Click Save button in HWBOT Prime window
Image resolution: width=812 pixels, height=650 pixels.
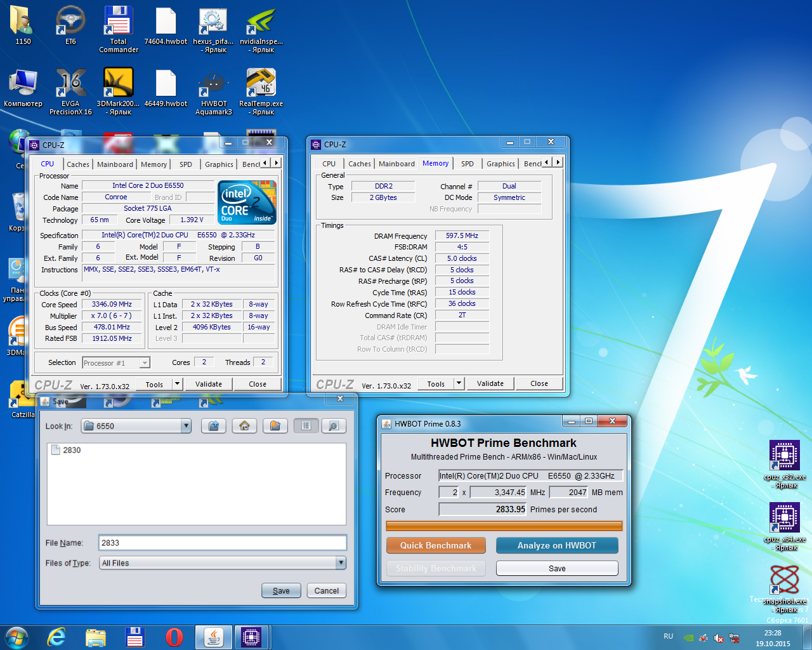coord(557,568)
